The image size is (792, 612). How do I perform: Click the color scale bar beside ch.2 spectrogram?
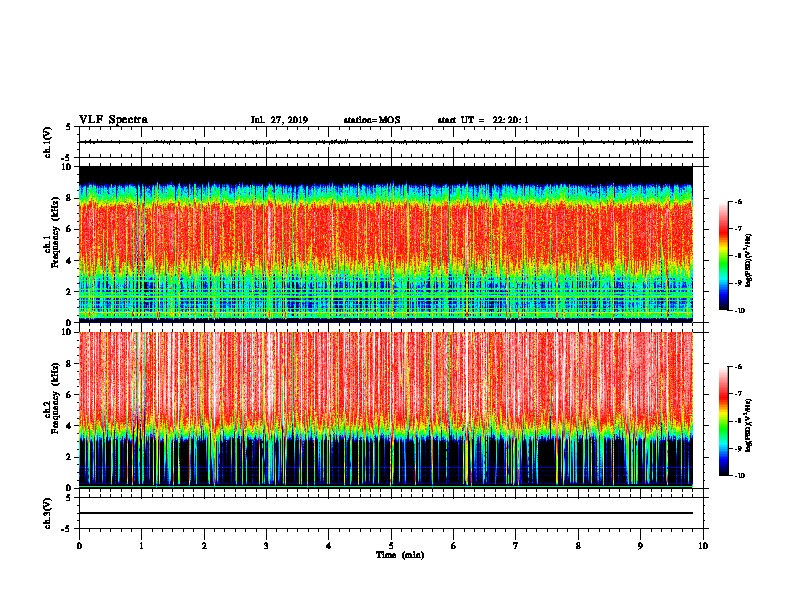click(x=723, y=421)
